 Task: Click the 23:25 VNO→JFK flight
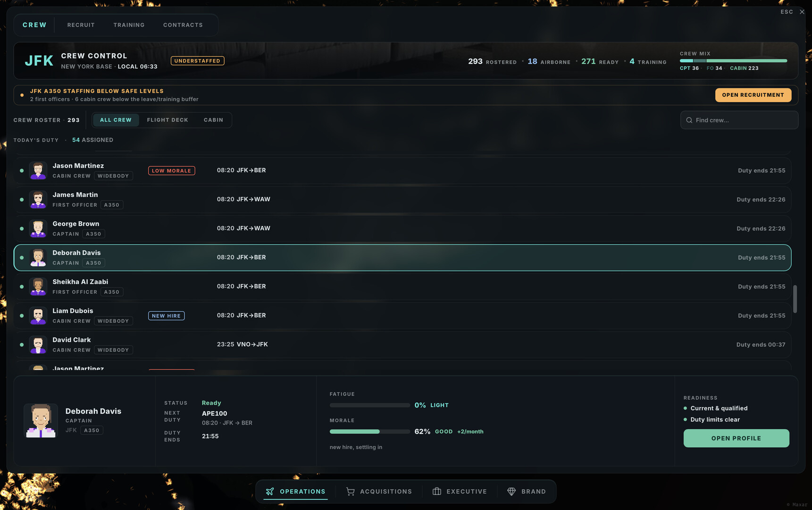pyautogui.click(x=242, y=345)
